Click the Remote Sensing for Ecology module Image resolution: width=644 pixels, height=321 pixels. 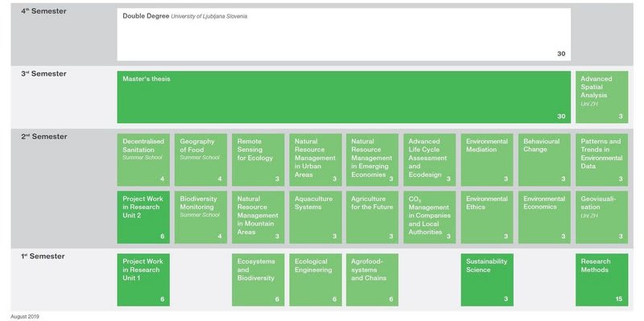pyautogui.click(x=258, y=159)
